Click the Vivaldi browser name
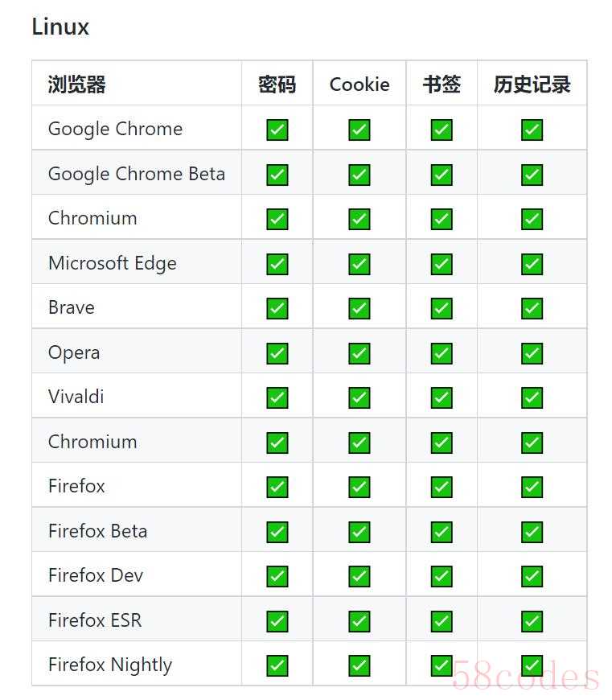612x700 pixels. point(76,397)
